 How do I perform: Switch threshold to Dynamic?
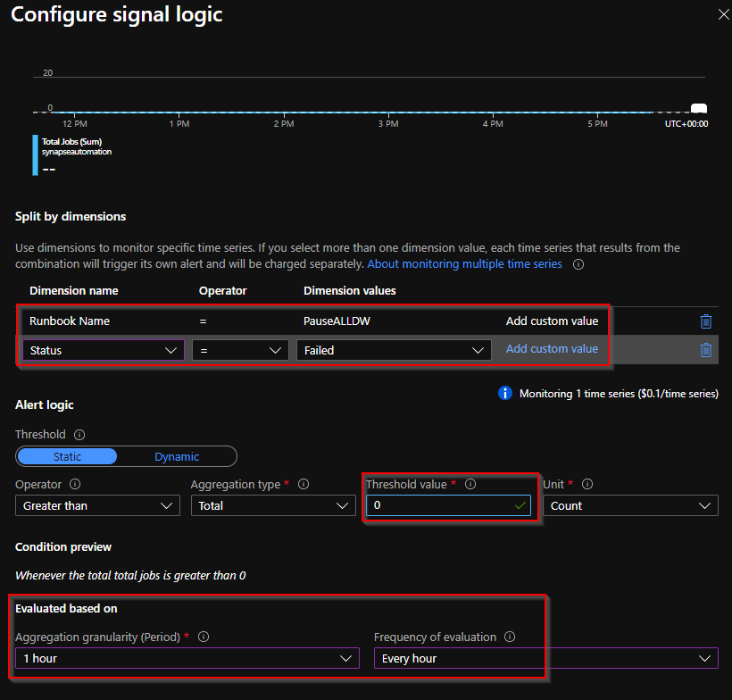[x=177, y=456]
